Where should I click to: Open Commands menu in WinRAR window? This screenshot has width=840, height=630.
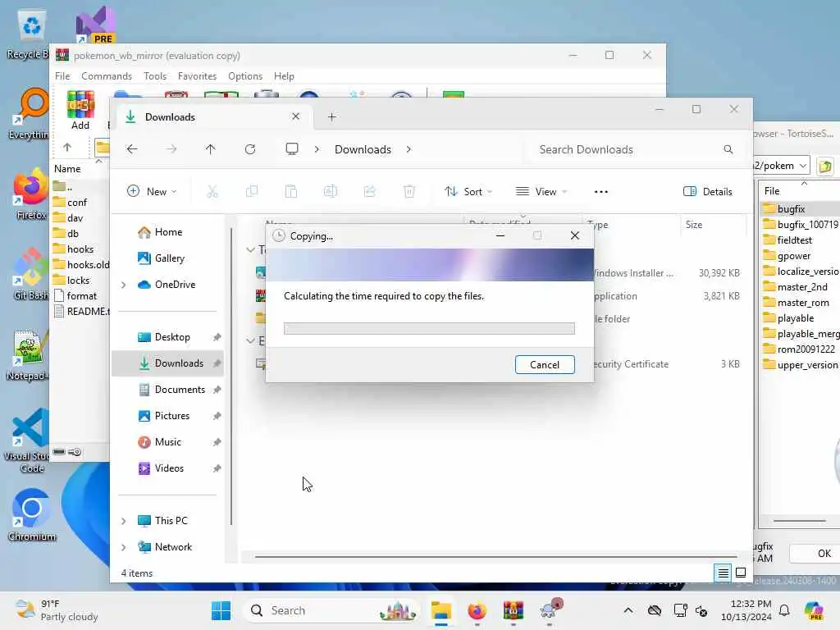(x=107, y=76)
